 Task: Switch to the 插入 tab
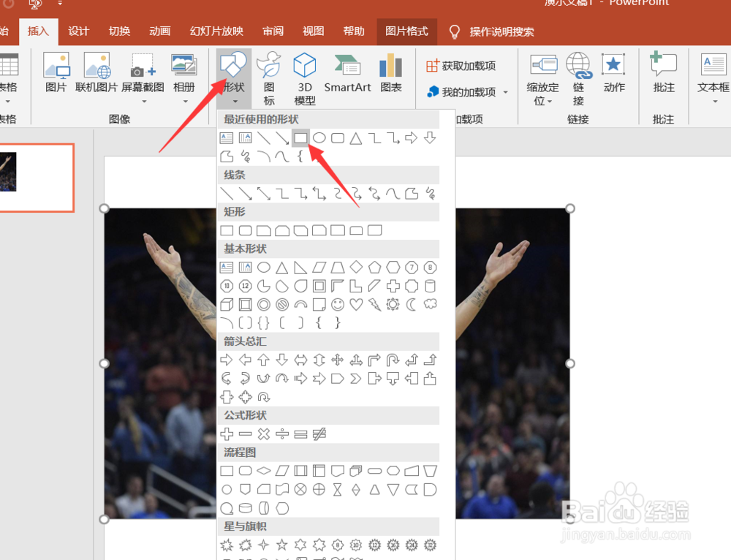(38, 31)
